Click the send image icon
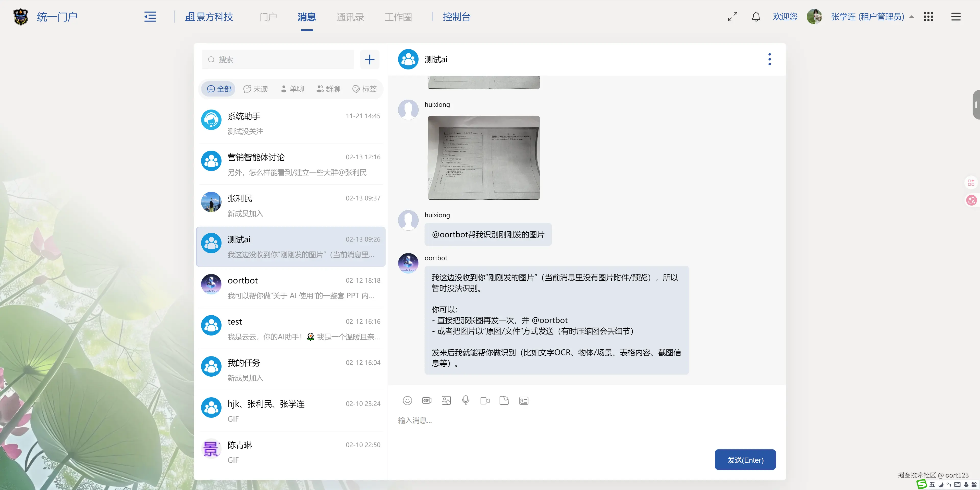This screenshot has height=490, width=980. tap(446, 401)
